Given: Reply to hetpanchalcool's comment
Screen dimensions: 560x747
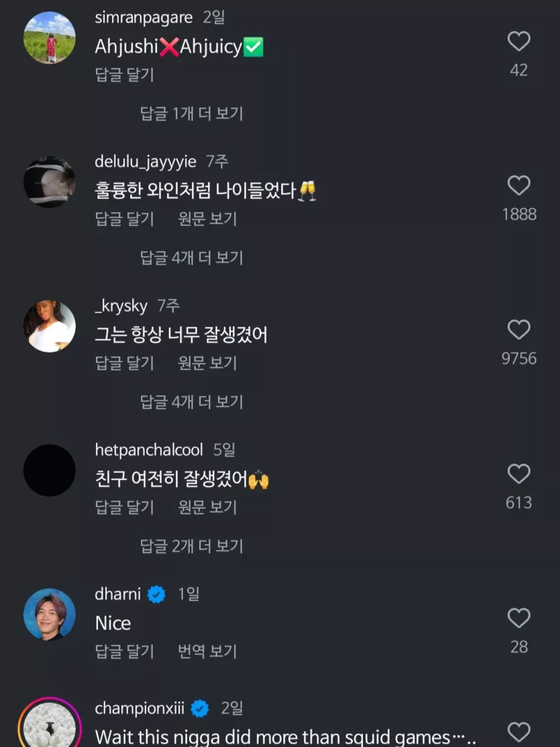Looking at the screenshot, I should pos(125,507).
